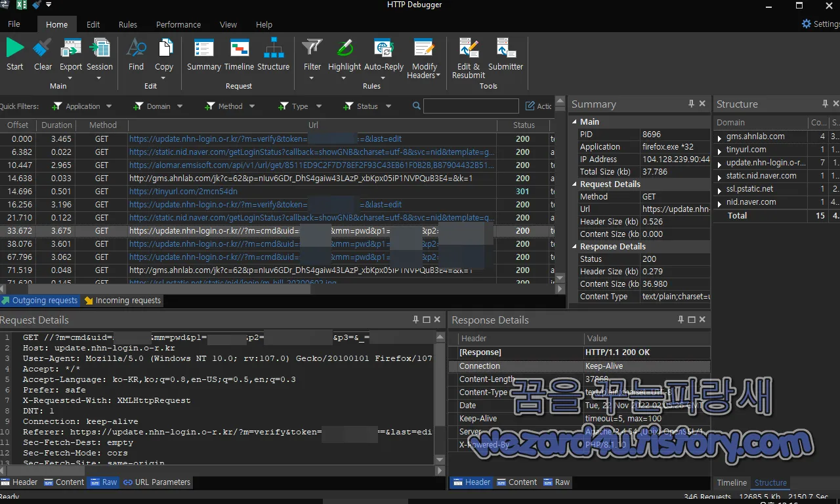Expand gms.ahnlab.com domain node
Image resolution: width=840 pixels, height=504 pixels.
719,137
